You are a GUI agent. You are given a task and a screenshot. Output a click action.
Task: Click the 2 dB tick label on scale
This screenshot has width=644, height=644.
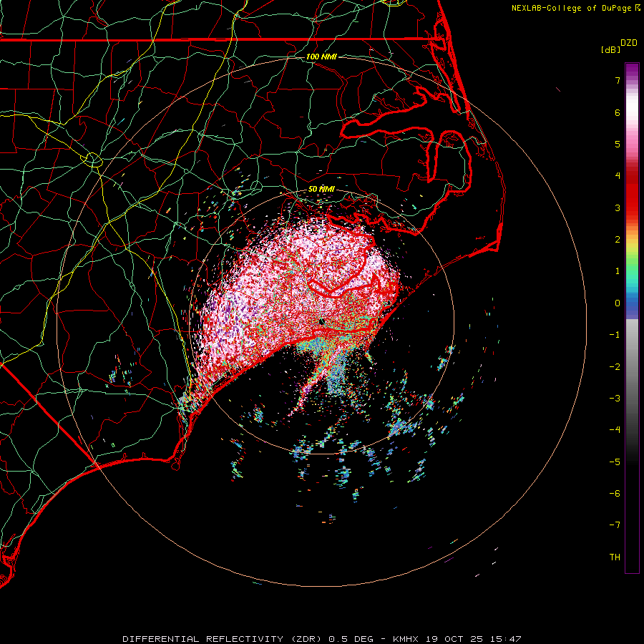tap(618, 240)
